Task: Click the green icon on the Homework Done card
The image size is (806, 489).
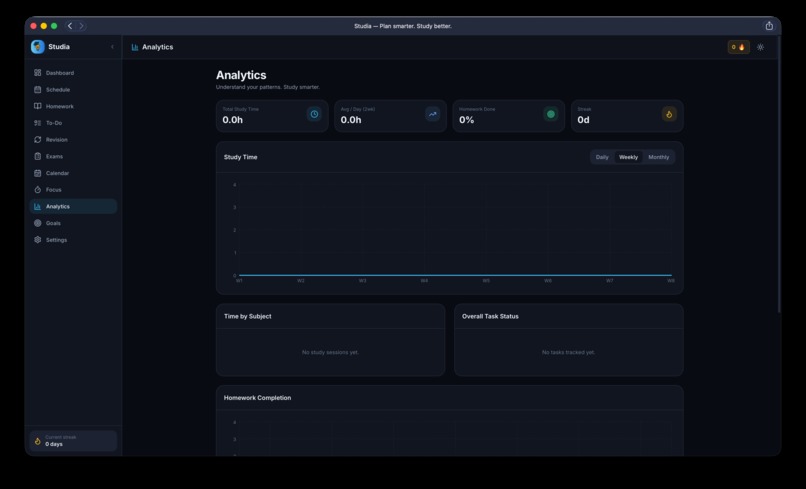Action: point(551,114)
